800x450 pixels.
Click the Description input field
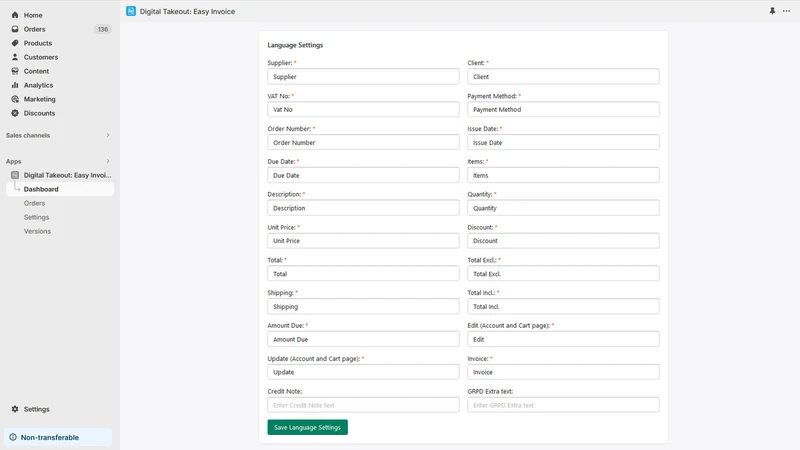[363, 208]
